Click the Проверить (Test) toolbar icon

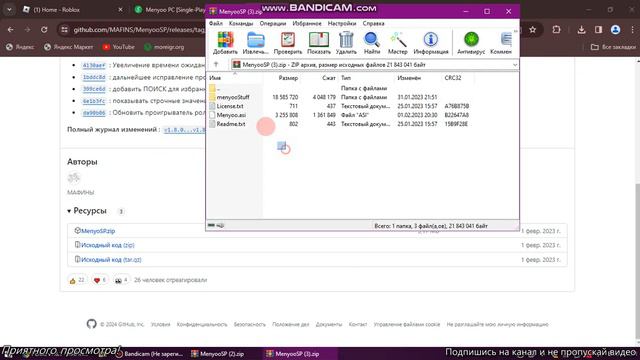[x=288, y=43]
